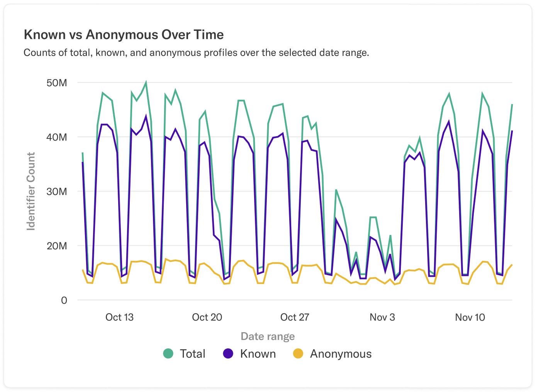536x392 pixels.
Task: Select the Oct 13 x-axis label
Action: (119, 317)
